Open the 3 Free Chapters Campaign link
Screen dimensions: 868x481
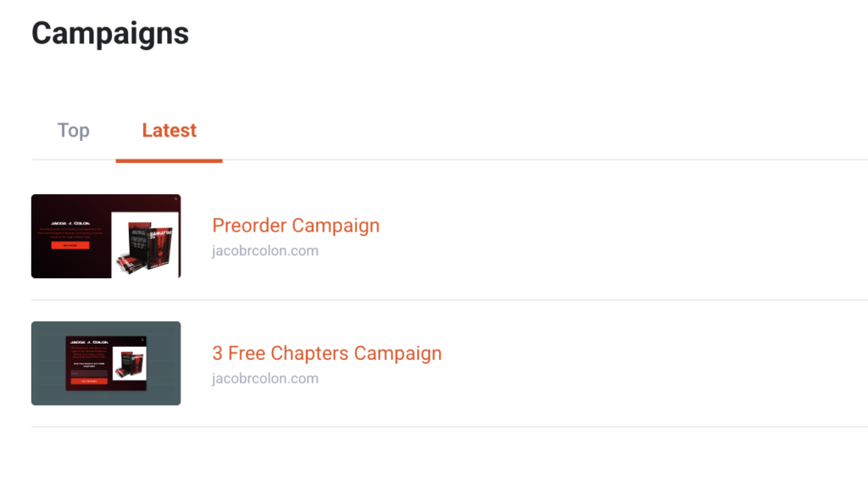coord(326,353)
